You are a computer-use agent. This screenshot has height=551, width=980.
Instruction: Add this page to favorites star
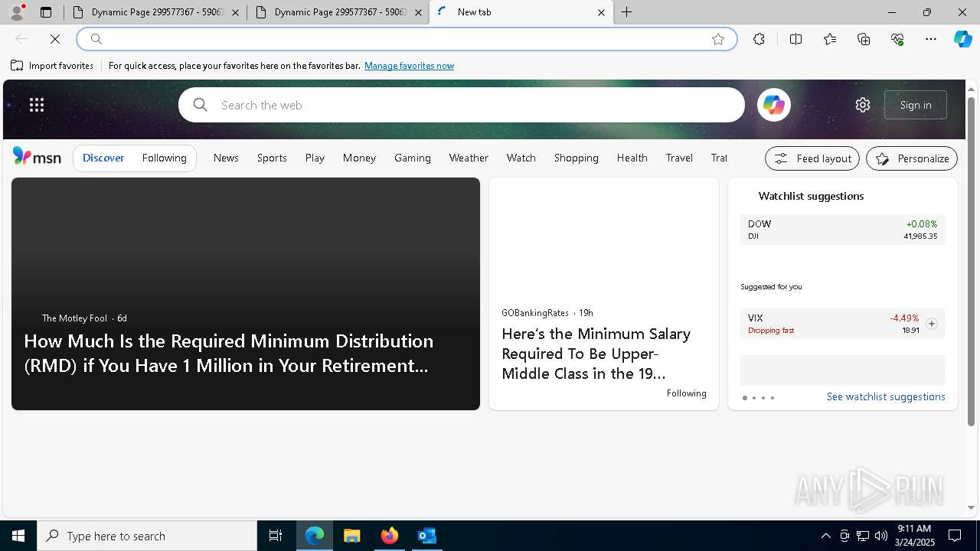coord(718,39)
